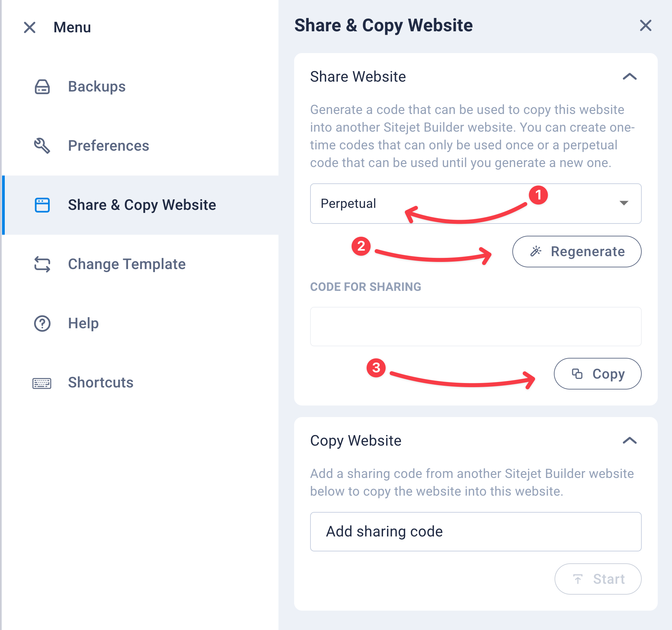Close the Menu sidebar with X icon
The image size is (672, 630).
coord(30,28)
